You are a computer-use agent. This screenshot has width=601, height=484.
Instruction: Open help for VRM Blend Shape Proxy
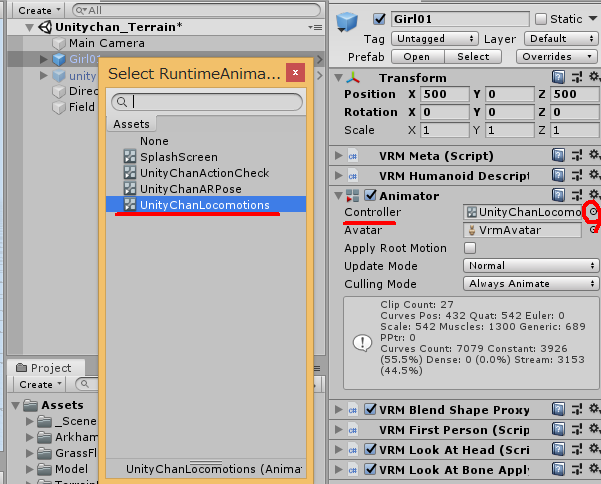558,410
